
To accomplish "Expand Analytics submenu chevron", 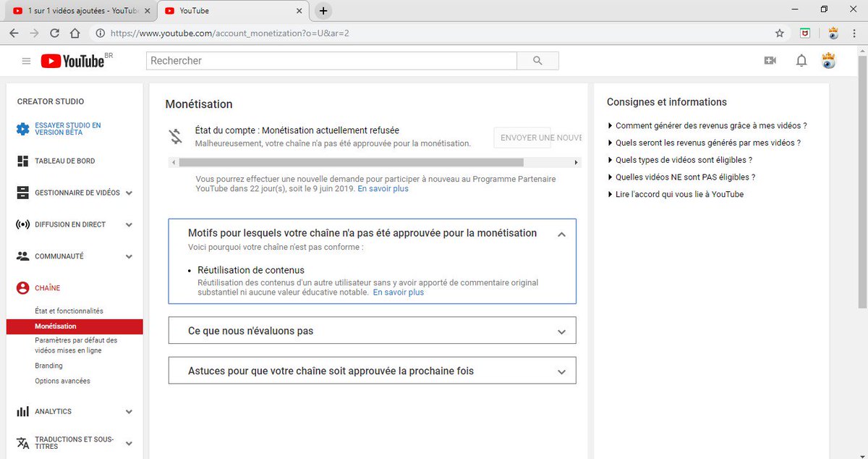I will [x=129, y=411].
